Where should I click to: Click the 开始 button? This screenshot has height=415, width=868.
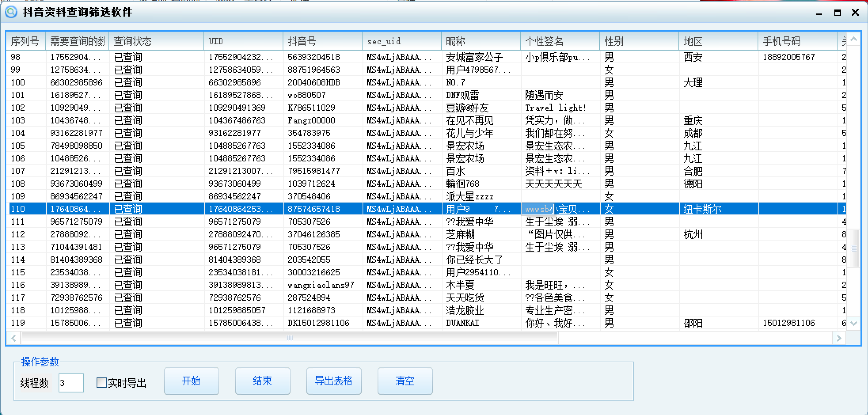(x=192, y=381)
